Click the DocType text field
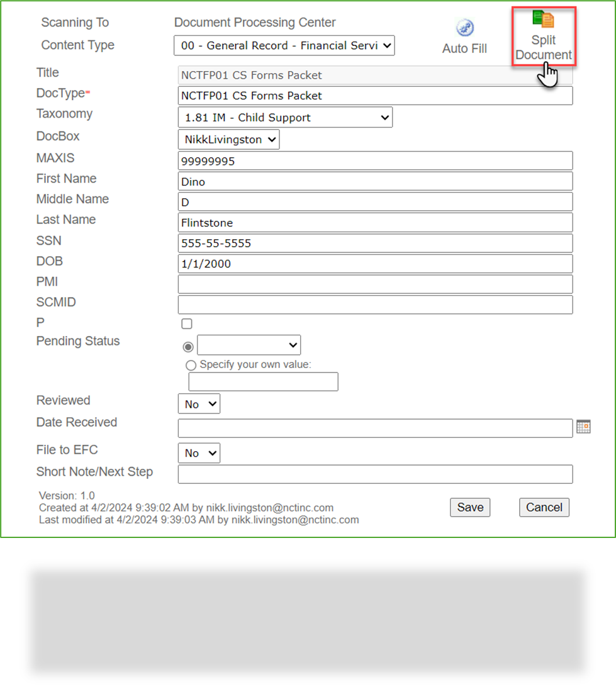This screenshot has width=616, height=689. pos(375,96)
